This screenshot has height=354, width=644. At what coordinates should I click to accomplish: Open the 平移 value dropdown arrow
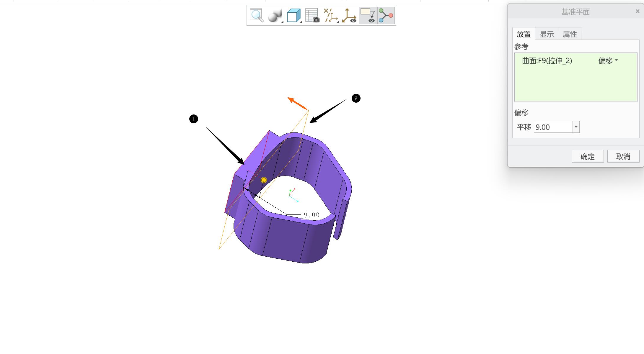tap(576, 127)
